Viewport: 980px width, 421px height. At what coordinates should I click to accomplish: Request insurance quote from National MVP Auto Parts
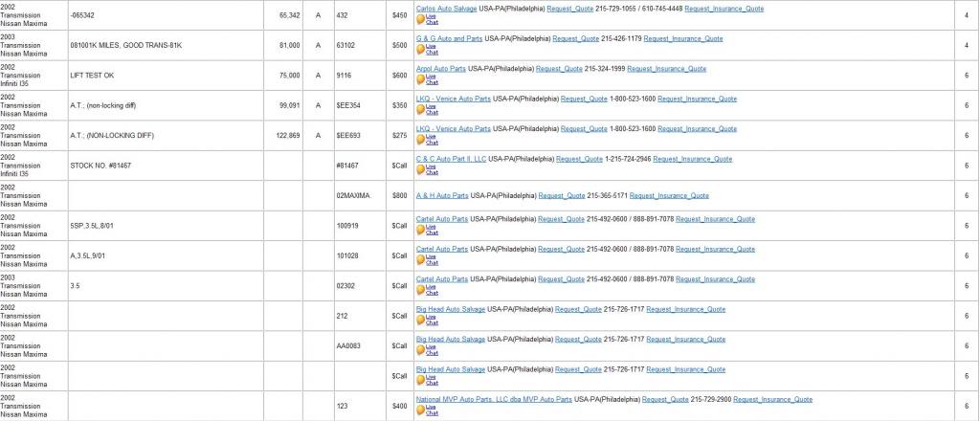[x=772, y=399]
